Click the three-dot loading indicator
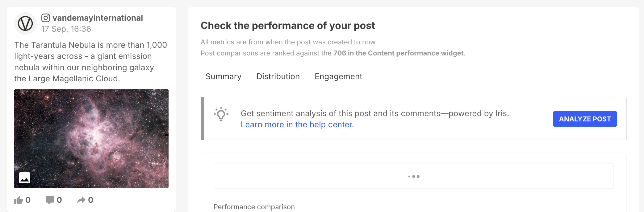This screenshot has height=212, width=644. pos(414,177)
